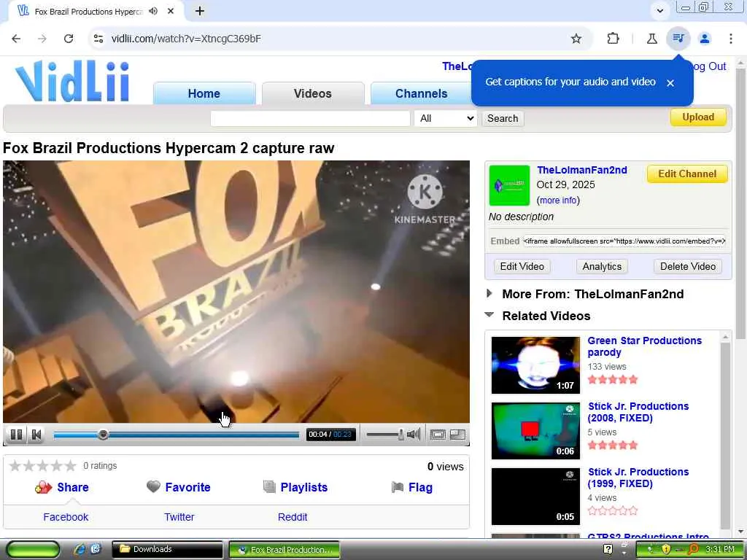Open the video Analytics button
Image resolution: width=747 pixels, height=560 pixels.
tap(602, 266)
